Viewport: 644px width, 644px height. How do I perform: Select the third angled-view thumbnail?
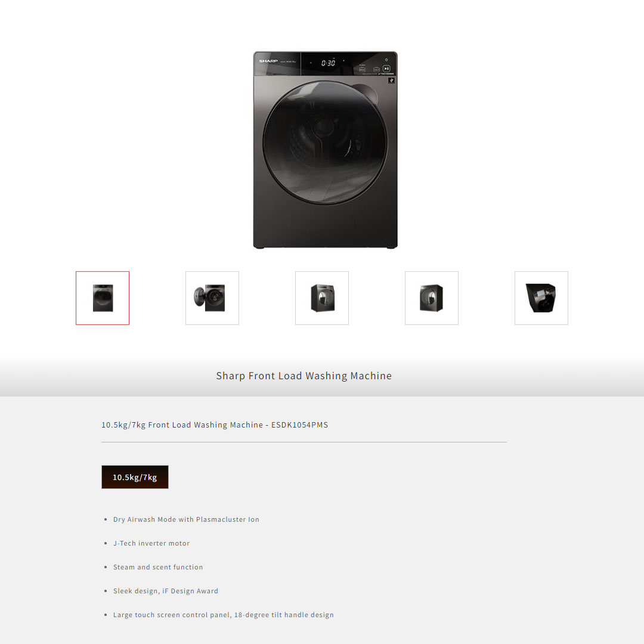point(322,298)
